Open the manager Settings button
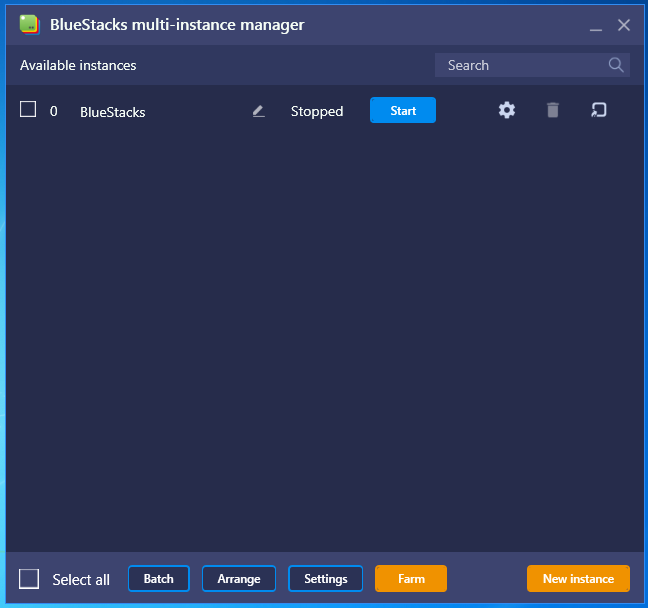Viewport: 648px width, 608px height. [326, 579]
